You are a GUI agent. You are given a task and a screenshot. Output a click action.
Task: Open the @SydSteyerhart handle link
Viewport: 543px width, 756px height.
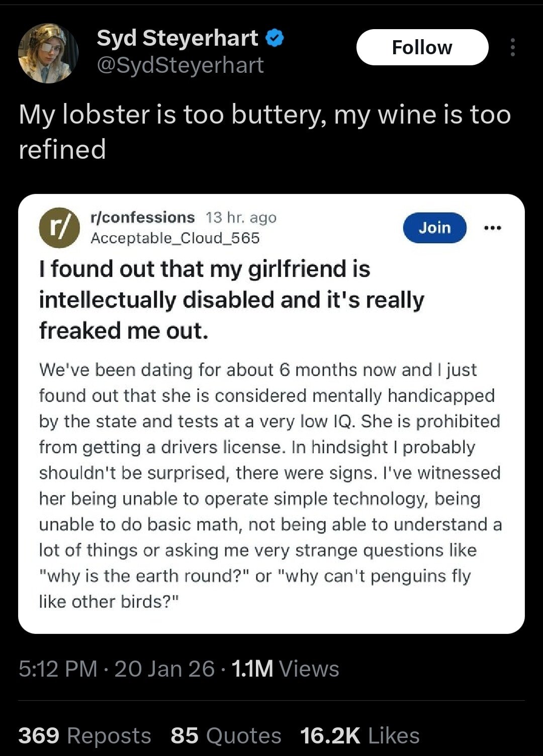pos(180,65)
